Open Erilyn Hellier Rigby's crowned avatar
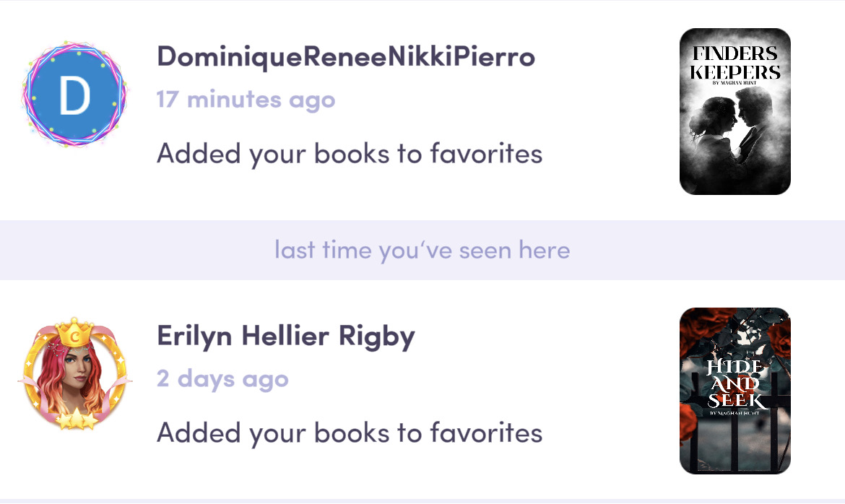This screenshot has width=845, height=504. coord(74,373)
